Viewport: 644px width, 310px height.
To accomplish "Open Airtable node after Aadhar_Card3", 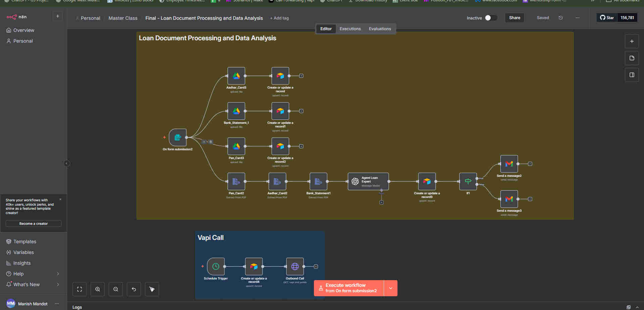I will [x=280, y=76].
